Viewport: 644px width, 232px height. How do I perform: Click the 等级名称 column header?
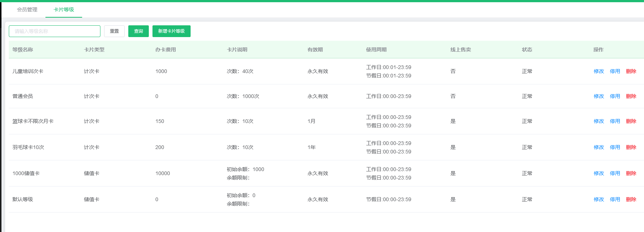23,50
